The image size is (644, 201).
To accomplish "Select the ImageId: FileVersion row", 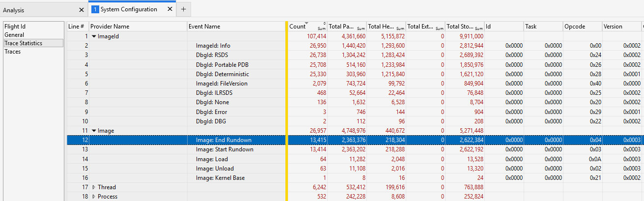I will (x=354, y=84).
